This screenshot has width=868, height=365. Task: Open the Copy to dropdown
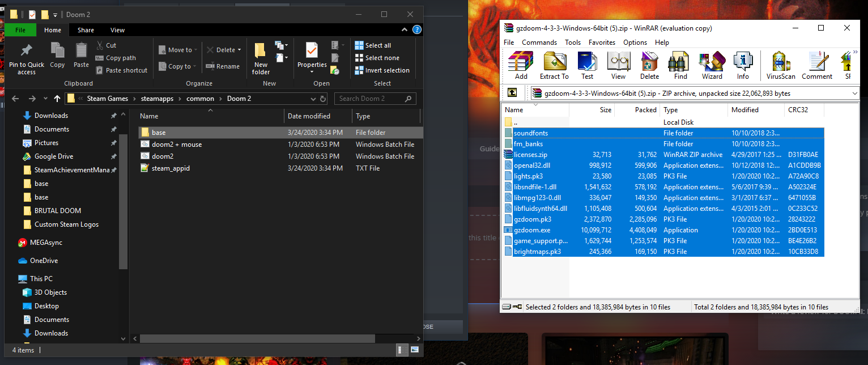pos(178,66)
